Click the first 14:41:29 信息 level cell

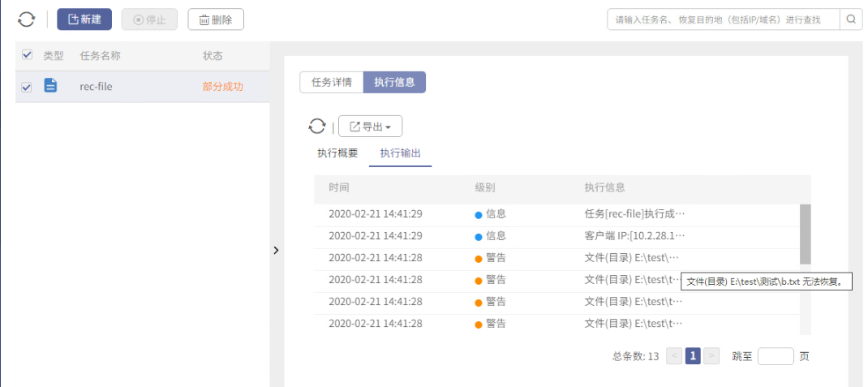point(491,213)
